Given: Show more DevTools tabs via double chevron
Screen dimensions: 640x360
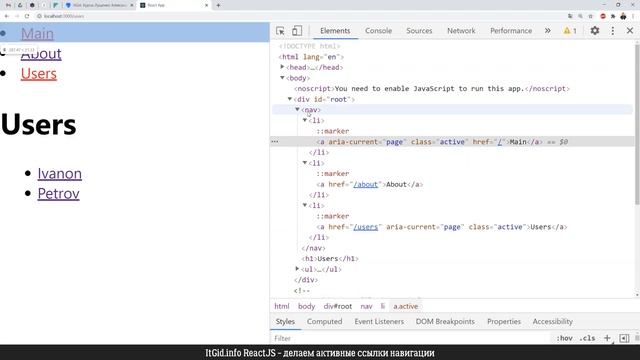Looking at the screenshot, I should (547, 31).
